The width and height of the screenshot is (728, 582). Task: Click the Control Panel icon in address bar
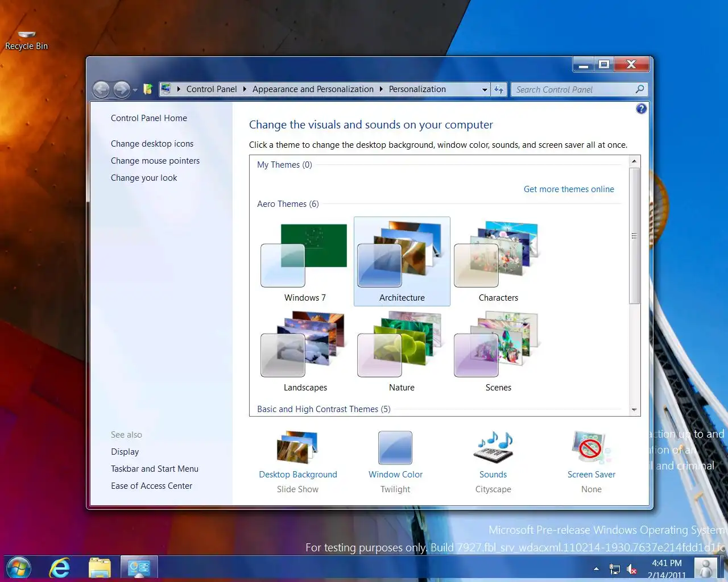(166, 89)
